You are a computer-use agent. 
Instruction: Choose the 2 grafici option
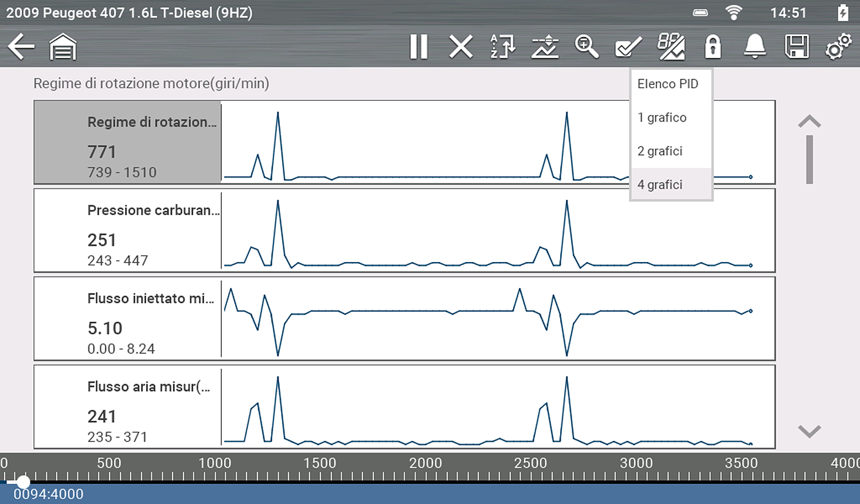[x=660, y=151]
